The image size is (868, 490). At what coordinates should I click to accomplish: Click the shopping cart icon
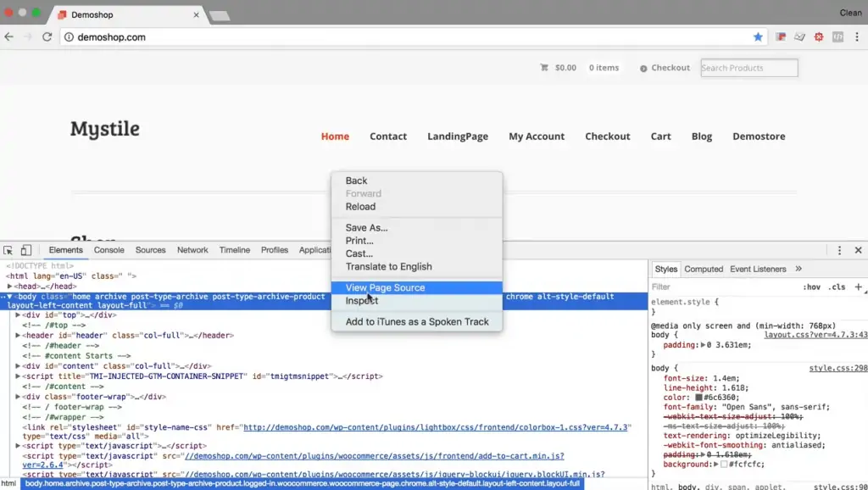click(x=543, y=67)
